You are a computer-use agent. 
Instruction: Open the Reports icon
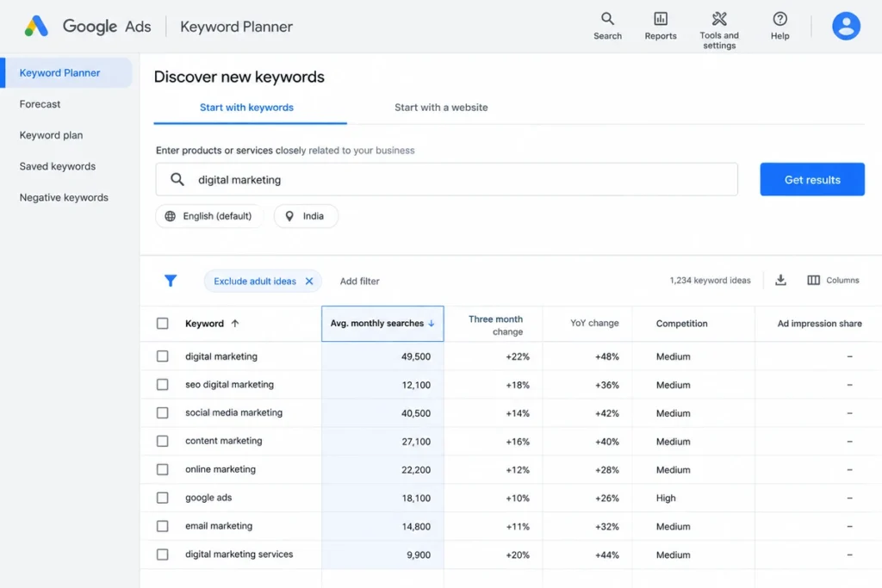point(661,26)
